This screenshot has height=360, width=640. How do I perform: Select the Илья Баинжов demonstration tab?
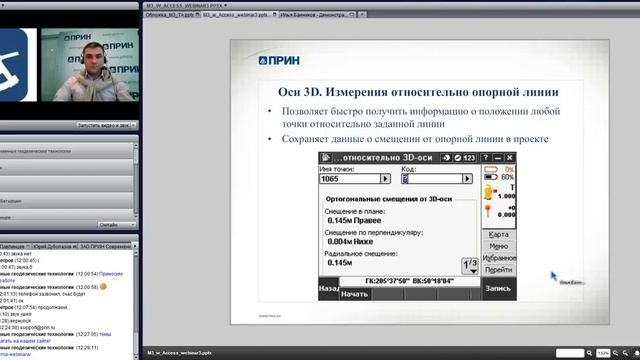tap(316, 14)
